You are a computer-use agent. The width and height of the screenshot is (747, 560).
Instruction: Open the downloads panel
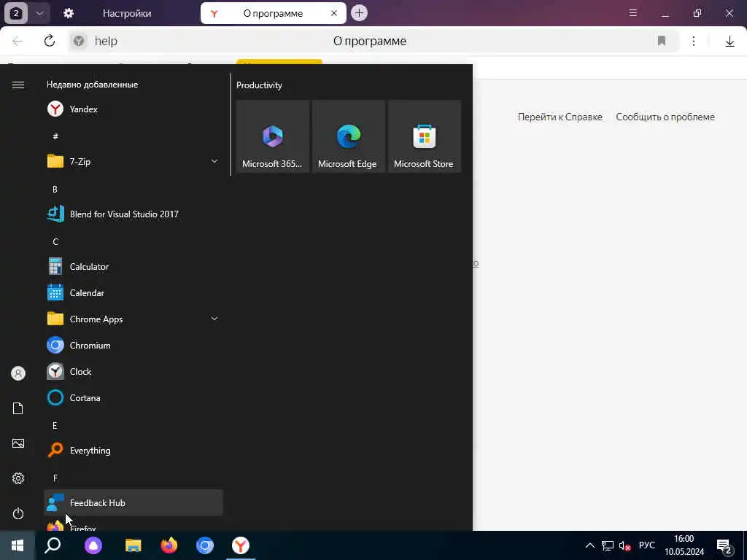pyautogui.click(x=729, y=42)
